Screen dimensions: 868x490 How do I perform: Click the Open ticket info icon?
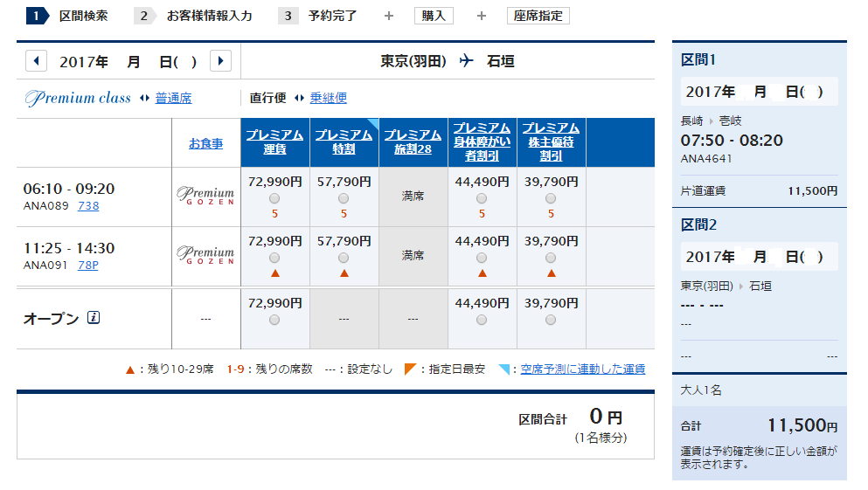94,318
